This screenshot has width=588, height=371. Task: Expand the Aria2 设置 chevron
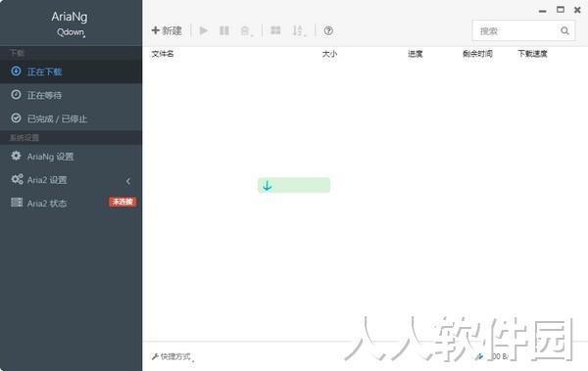point(128,181)
